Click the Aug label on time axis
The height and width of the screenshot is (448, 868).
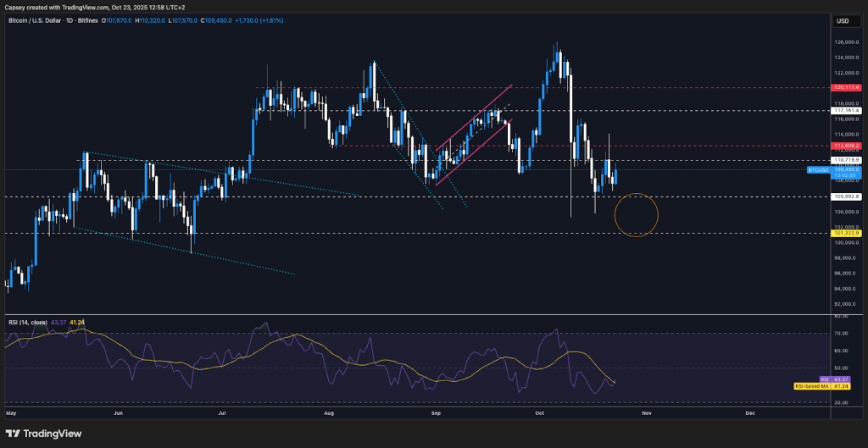tap(329, 412)
